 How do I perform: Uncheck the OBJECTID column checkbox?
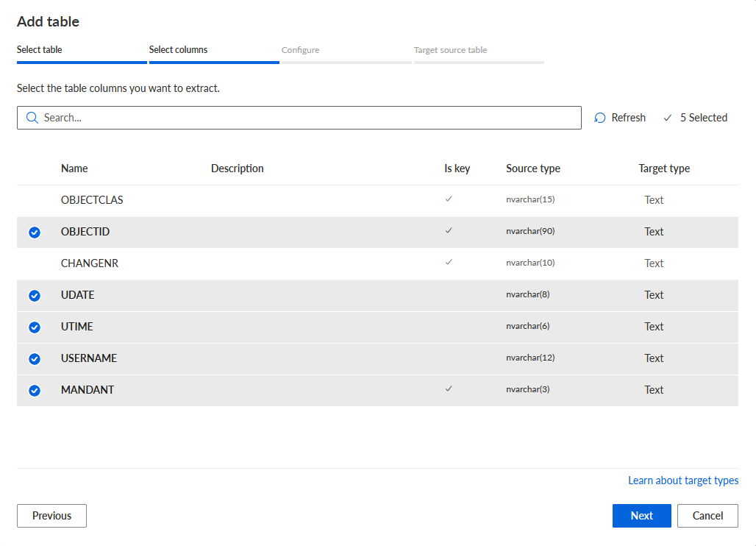35,233
